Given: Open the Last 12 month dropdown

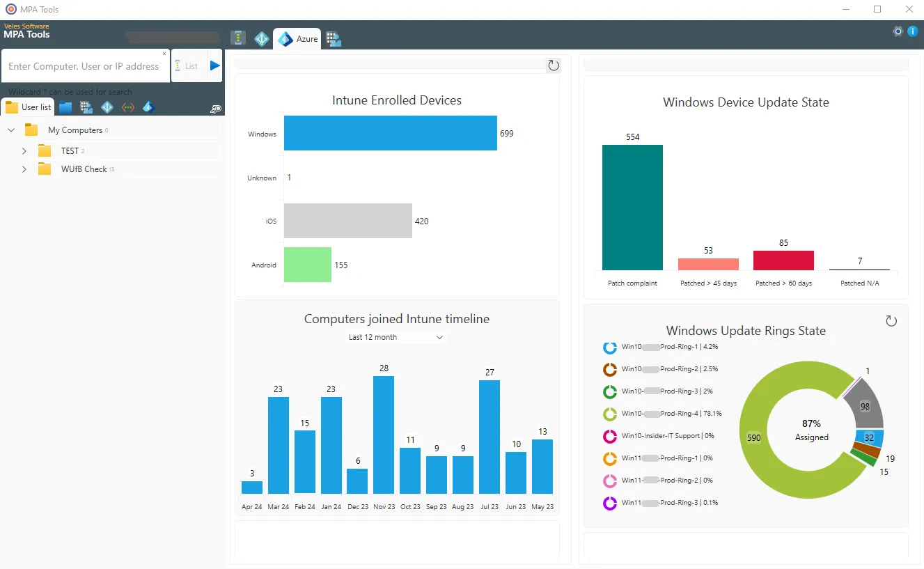Looking at the screenshot, I should (x=396, y=337).
